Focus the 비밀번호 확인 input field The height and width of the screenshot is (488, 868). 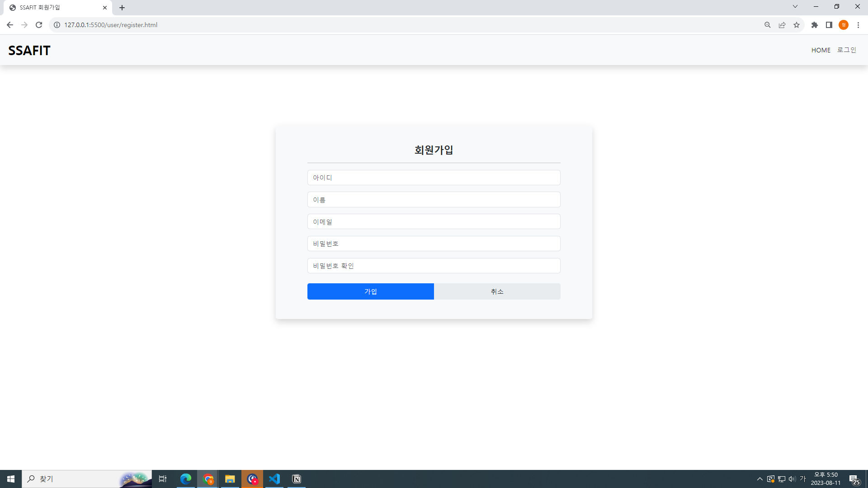(434, 266)
